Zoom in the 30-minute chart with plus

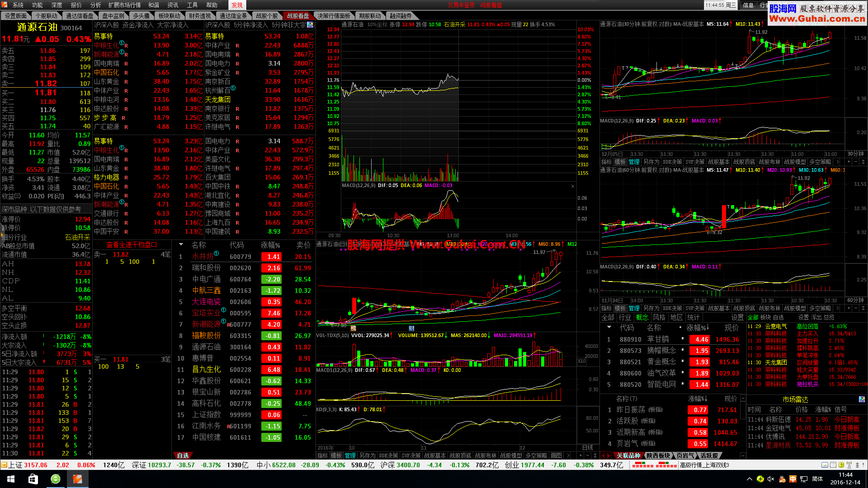pos(849,162)
